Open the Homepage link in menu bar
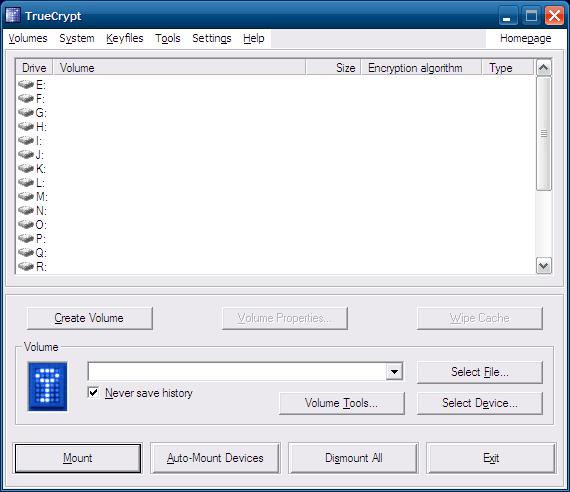Screen dimensions: 570x492 525,38
